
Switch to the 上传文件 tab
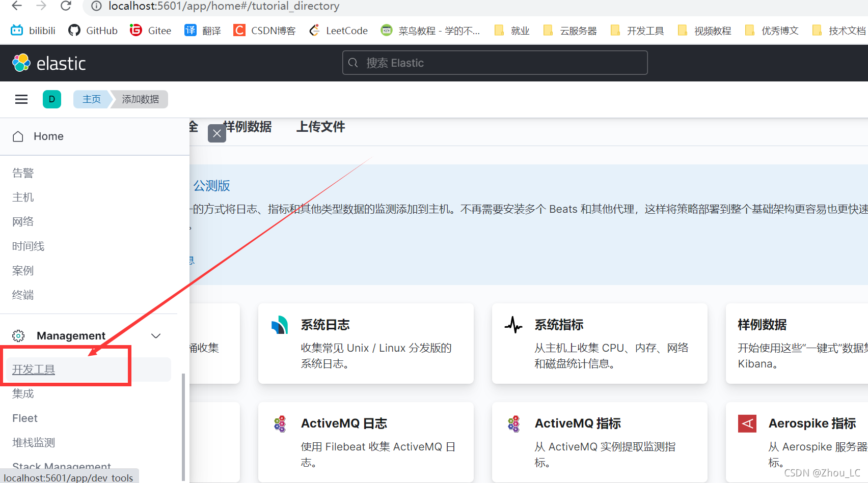320,127
